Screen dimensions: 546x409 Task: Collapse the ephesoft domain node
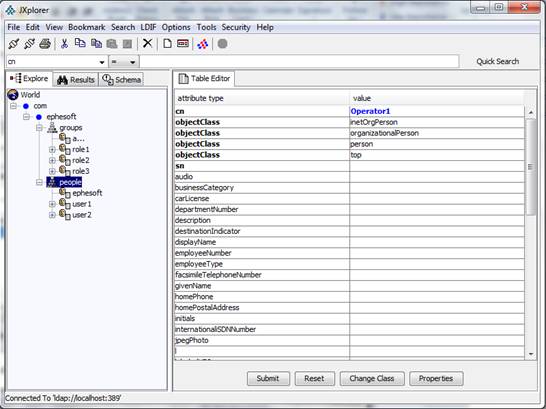[x=26, y=117]
